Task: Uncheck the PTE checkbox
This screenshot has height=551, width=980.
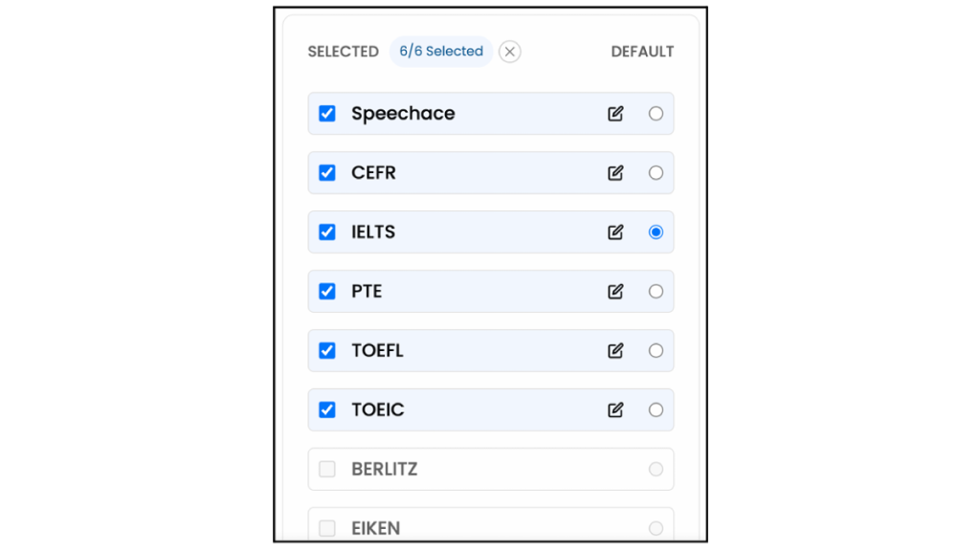Action: (327, 292)
